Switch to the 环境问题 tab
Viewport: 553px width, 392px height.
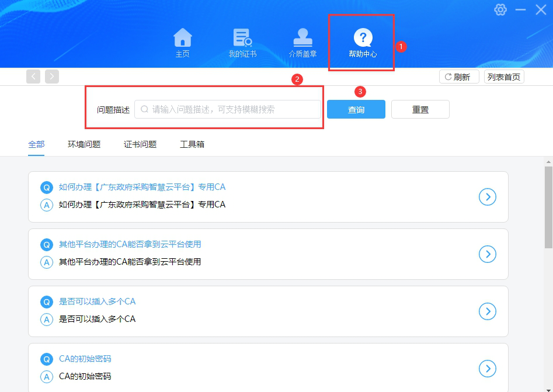coord(84,144)
